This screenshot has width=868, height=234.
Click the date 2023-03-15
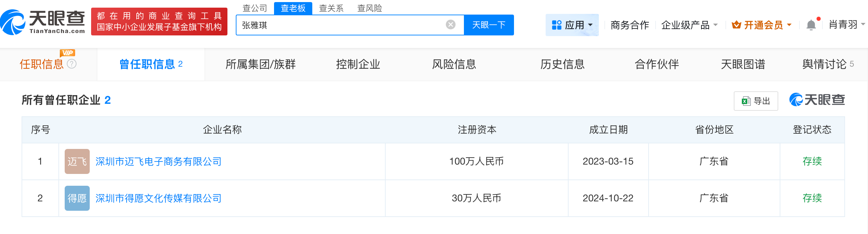(608, 161)
